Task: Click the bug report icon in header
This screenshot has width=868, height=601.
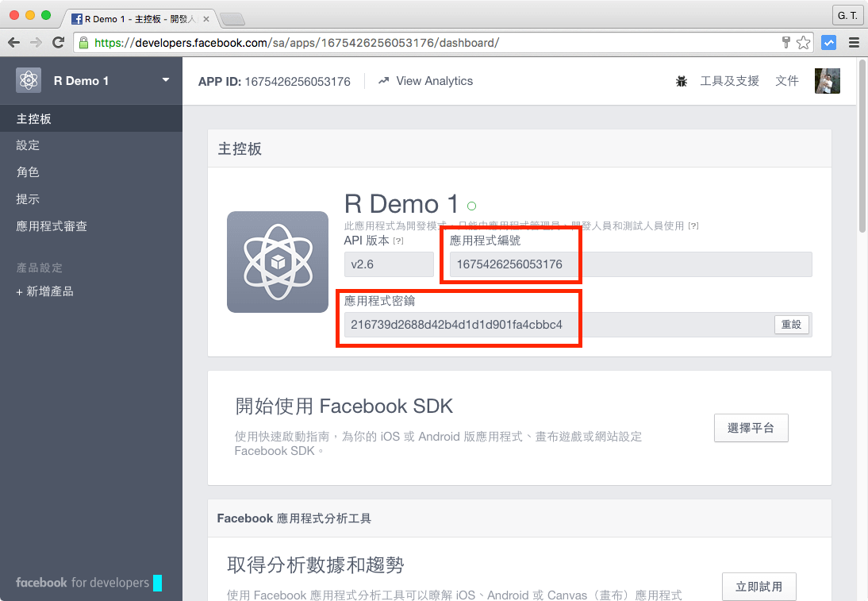Action: pos(682,81)
